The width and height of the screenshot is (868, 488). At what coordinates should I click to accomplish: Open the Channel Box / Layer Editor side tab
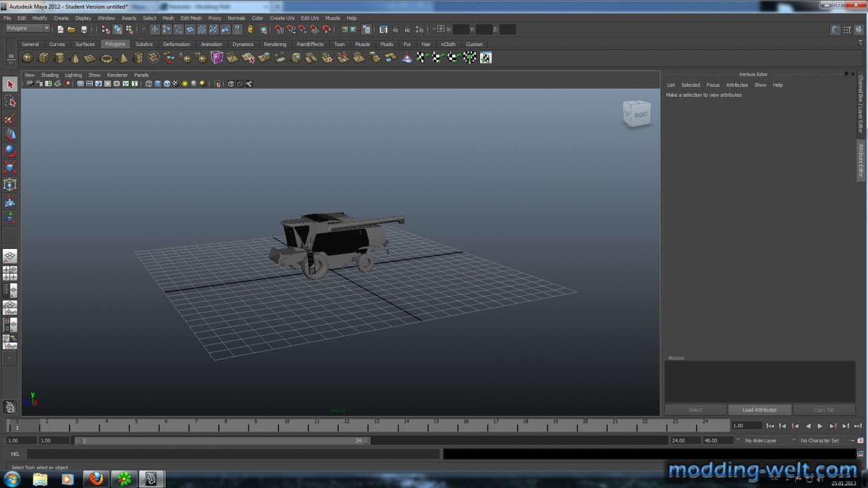tap(861, 104)
